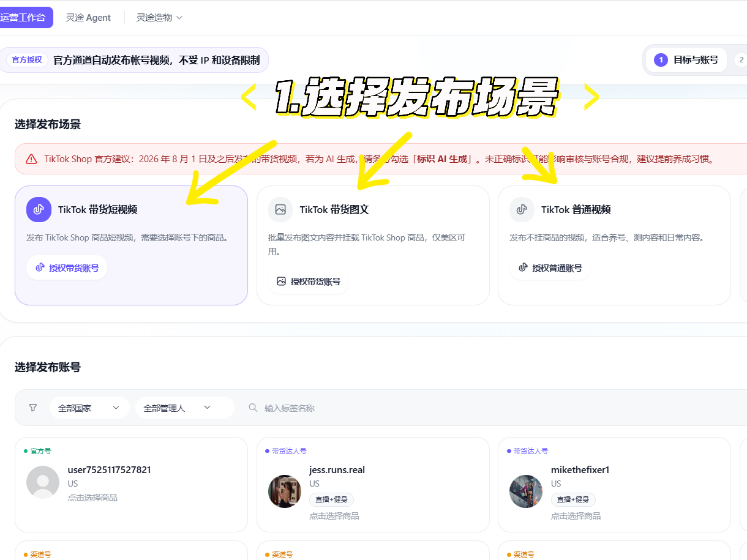Click TikTok icon on 带货短视频 card
The image size is (747, 560).
point(39,209)
